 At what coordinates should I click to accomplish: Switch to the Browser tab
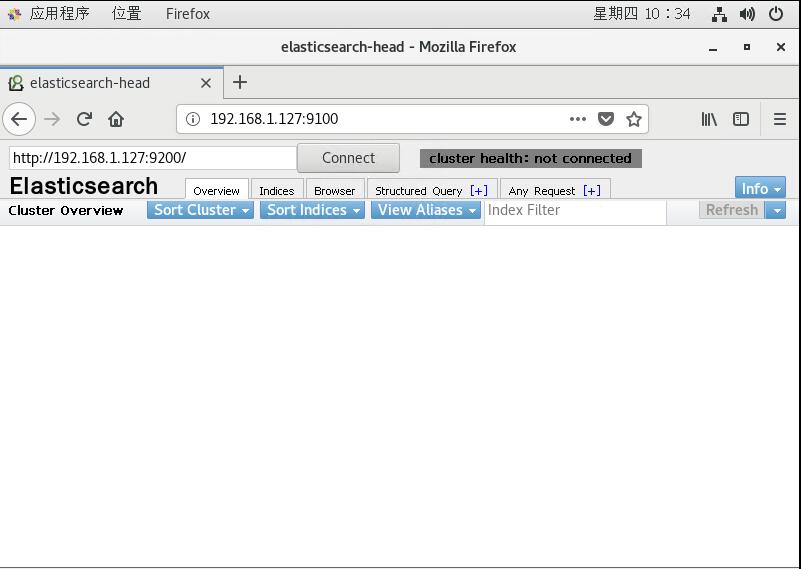coord(335,190)
